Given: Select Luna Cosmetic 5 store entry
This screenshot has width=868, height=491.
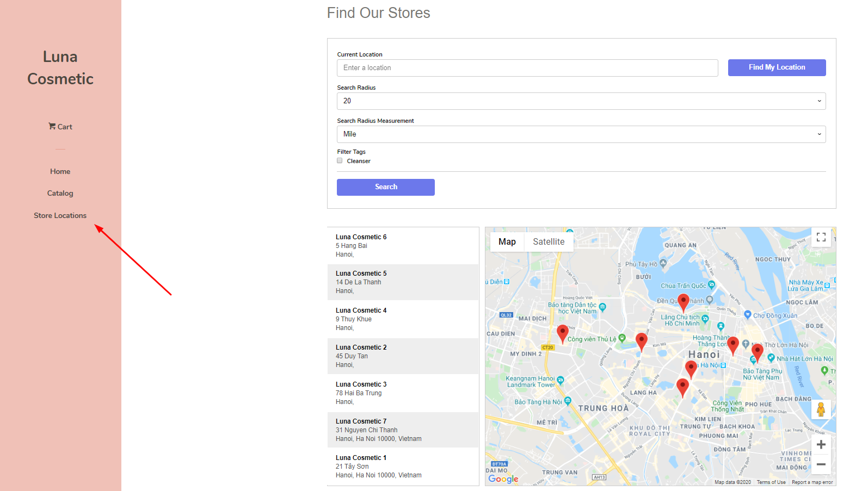Looking at the screenshot, I should [x=403, y=282].
